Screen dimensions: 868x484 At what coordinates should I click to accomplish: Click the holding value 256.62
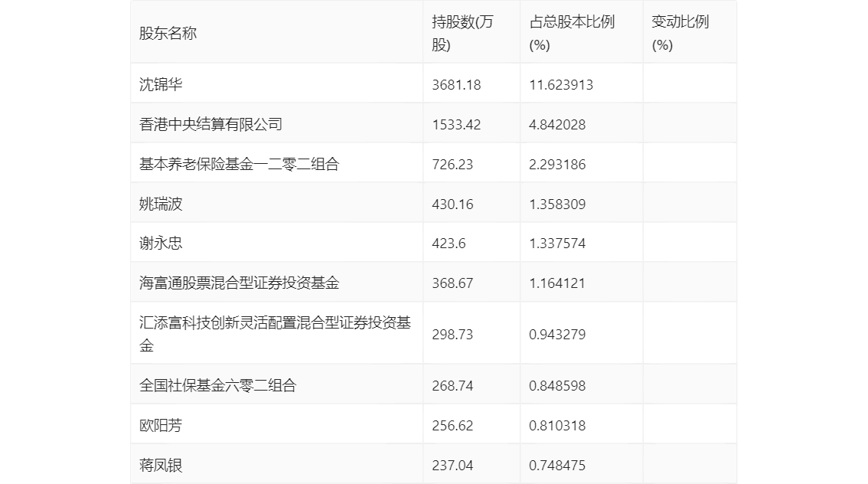point(452,426)
